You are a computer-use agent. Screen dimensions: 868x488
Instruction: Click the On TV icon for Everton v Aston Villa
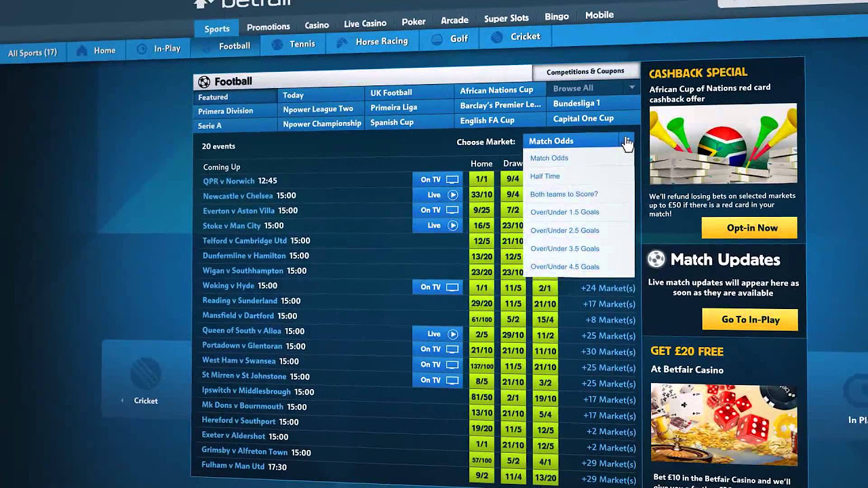(452, 210)
